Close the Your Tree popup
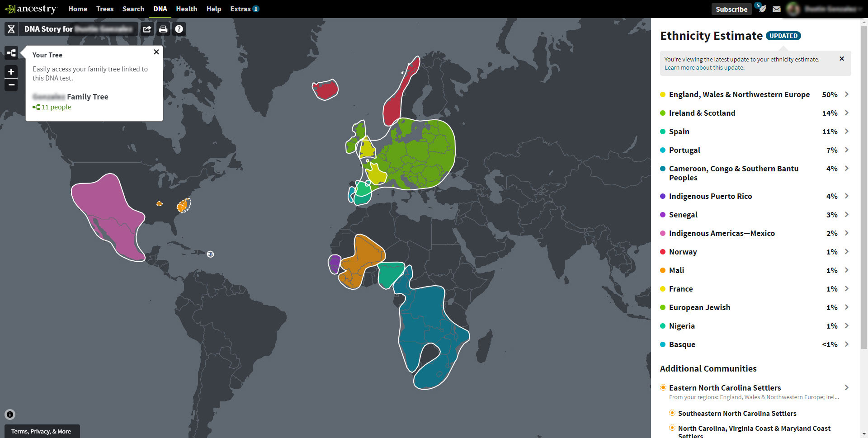868x438 pixels. point(156,52)
